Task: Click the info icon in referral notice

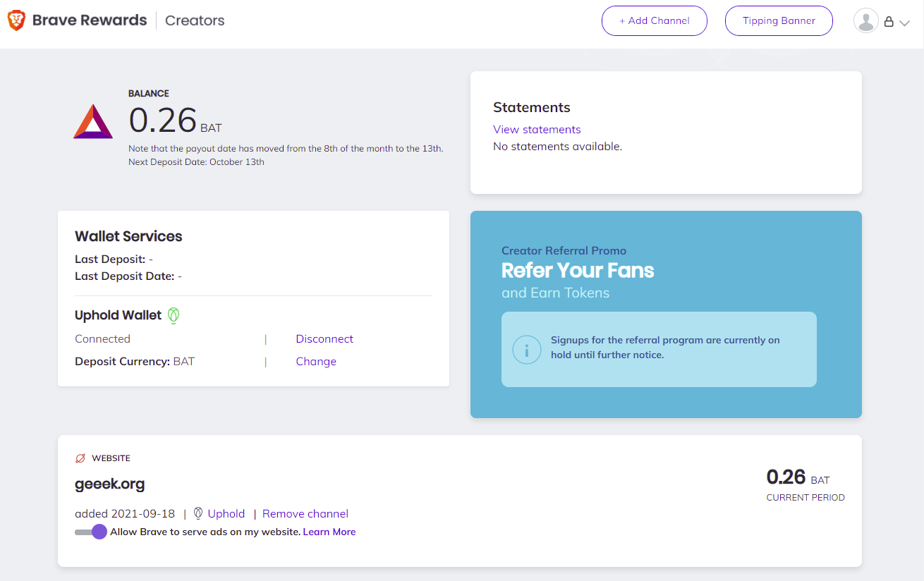Action: pyautogui.click(x=526, y=350)
